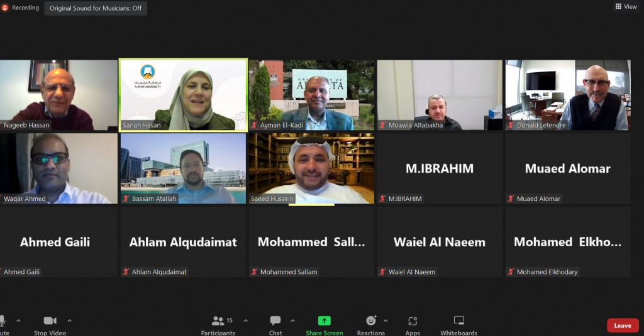
Task: Open the Reactions smiley icon
Action: tap(371, 320)
